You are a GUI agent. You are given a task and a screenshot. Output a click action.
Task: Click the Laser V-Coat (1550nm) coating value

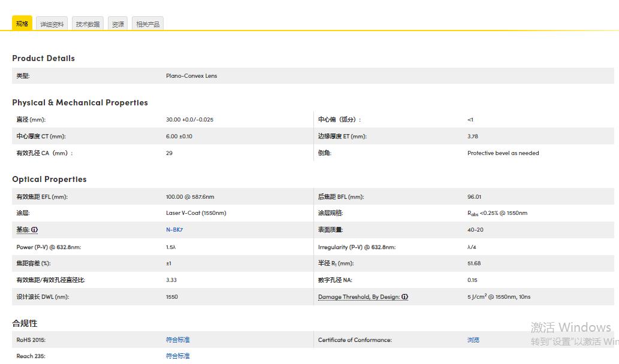196,213
